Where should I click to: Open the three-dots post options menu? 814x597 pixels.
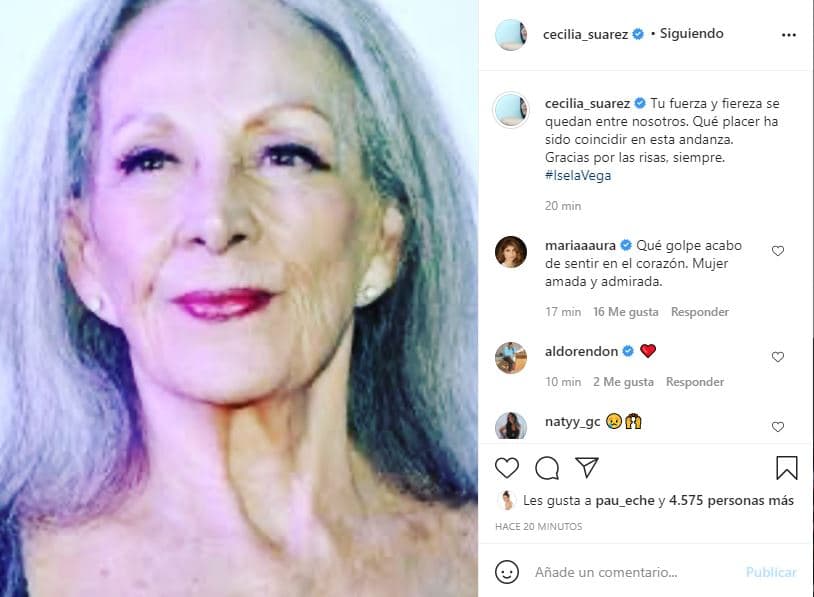tap(789, 32)
